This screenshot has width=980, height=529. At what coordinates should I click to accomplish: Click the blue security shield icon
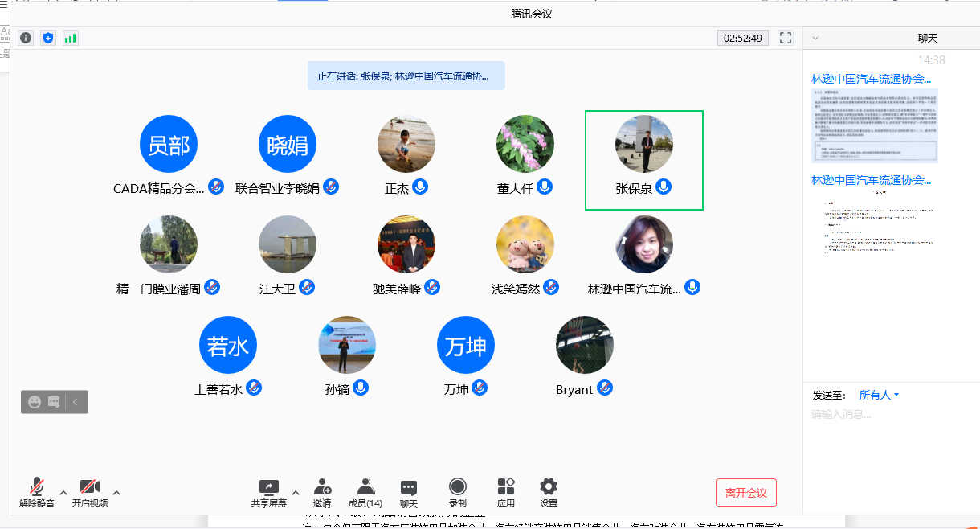[48, 38]
